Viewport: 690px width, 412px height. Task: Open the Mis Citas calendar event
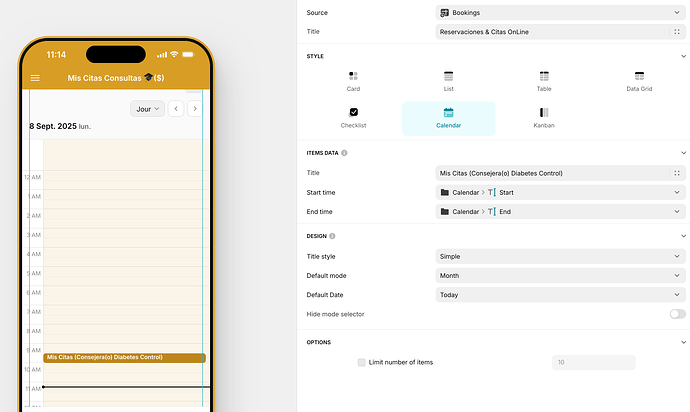pyautogui.click(x=125, y=357)
